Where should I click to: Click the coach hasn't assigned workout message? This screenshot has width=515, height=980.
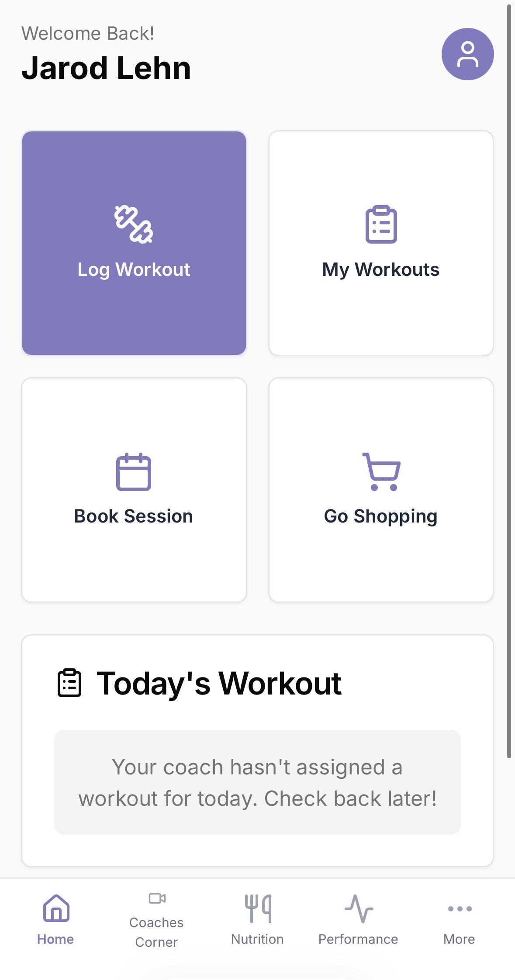point(257,782)
